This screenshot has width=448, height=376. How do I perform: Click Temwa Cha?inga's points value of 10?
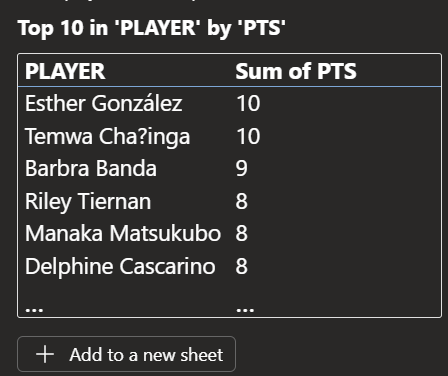click(248, 136)
